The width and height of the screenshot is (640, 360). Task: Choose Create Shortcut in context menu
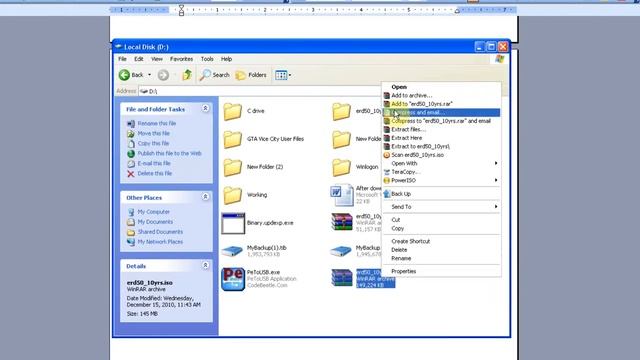pos(441,241)
